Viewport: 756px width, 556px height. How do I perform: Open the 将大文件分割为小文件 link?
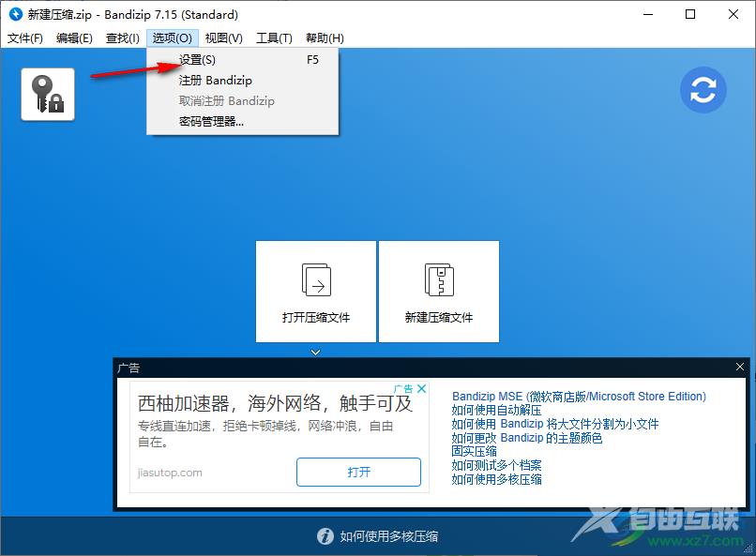pos(555,424)
